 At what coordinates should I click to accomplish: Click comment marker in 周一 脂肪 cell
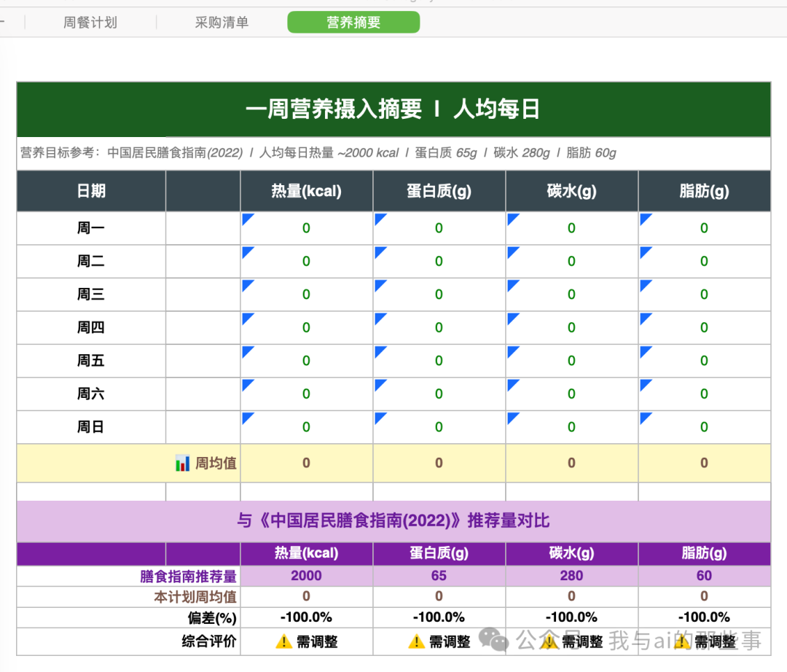[644, 217]
